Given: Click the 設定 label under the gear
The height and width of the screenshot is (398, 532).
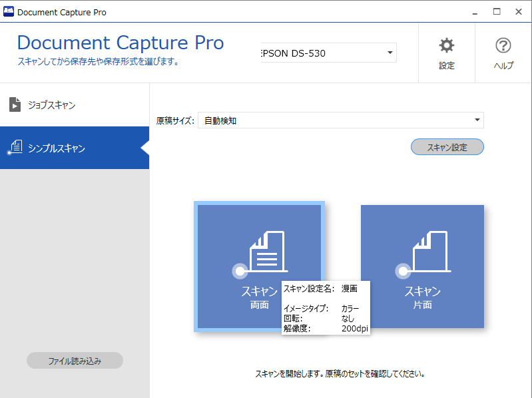Looking at the screenshot, I should (447, 65).
